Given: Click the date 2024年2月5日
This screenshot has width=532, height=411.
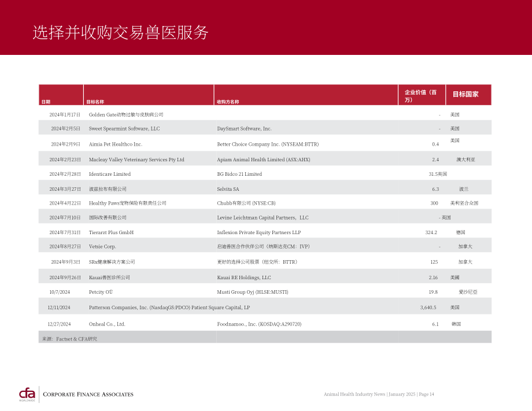Looking at the screenshot, I should click(x=66, y=128).
